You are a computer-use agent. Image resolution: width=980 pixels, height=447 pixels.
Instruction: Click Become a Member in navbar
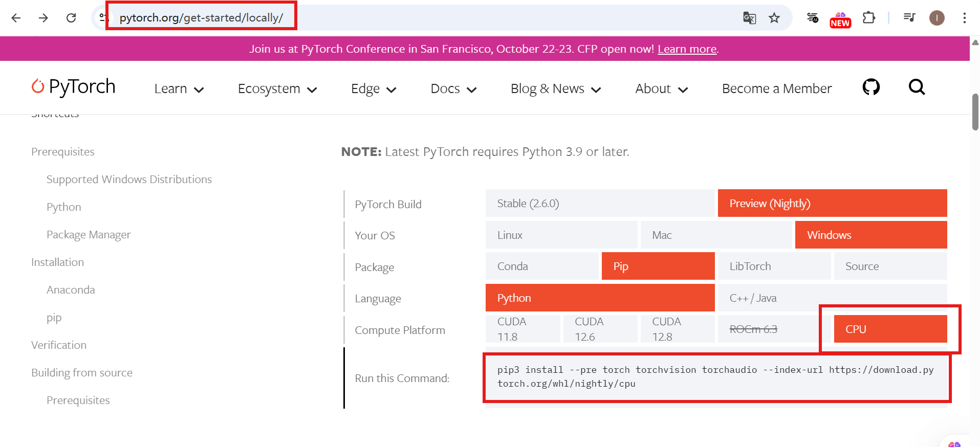(x=776, y=89)
